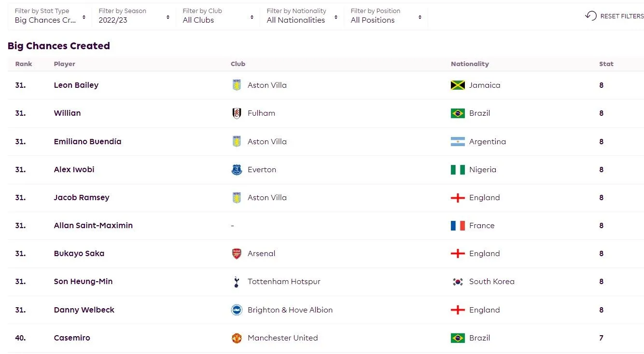Expand the Filter by Position dropdown
The height and width of the screenshot is (354, 644).
[386, 16]
